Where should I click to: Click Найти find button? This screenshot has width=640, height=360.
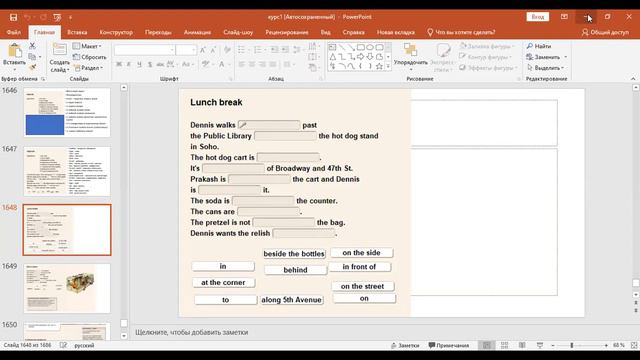tap(539, 46)
